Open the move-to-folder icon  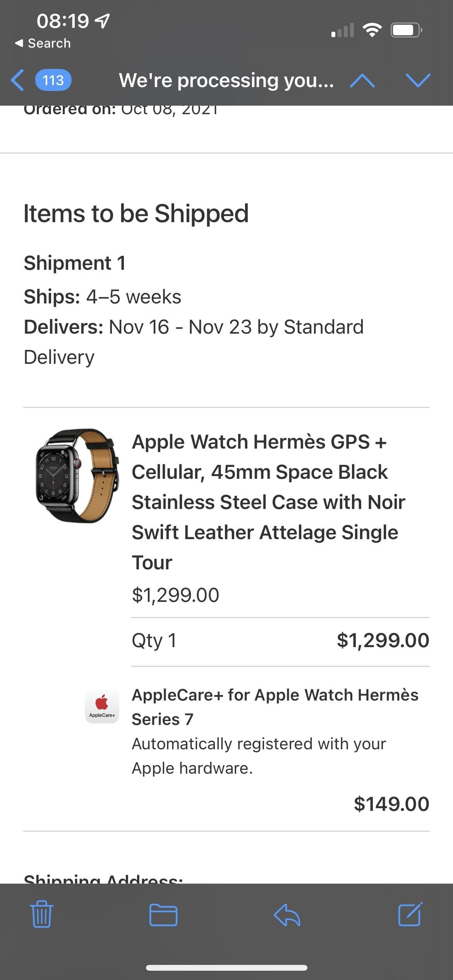(163, 915)
